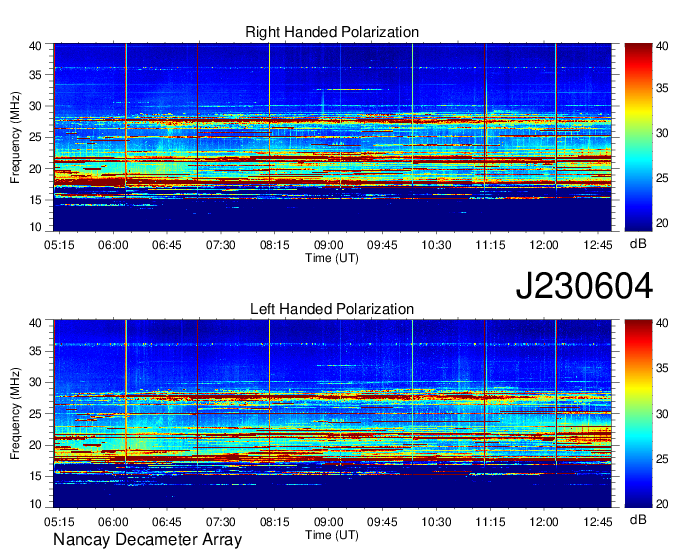This screenshot has width=680, height=552.
Task: Click the 40 MHz frequency tick, Left Handed plot
Action: 35,323
